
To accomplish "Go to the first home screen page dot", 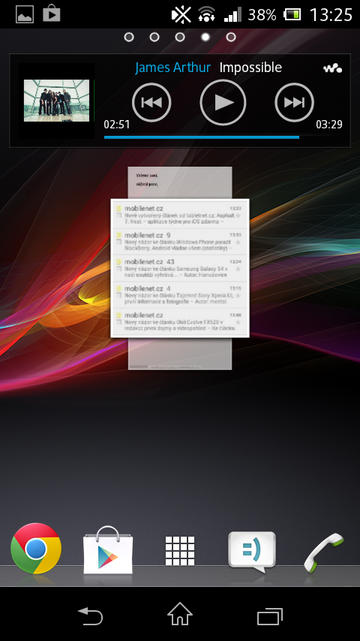I will click(129, 37).
